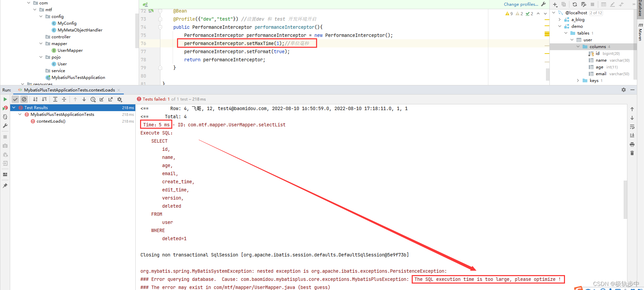Restore layout icon in Run sidebar
The image size is (644, 290).
tap(5, 174)
